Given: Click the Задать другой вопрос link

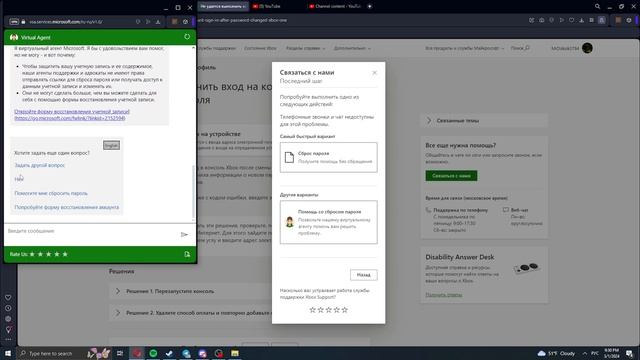Looking at the screenshot, I should click(x=40, y=165).
